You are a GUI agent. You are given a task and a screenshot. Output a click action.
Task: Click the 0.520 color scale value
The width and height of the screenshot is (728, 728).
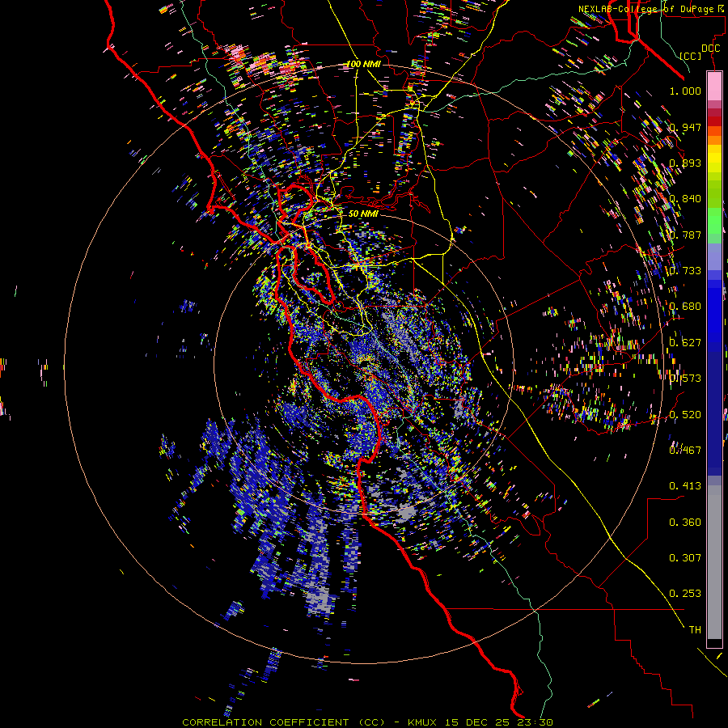click(x=685, y=415)
